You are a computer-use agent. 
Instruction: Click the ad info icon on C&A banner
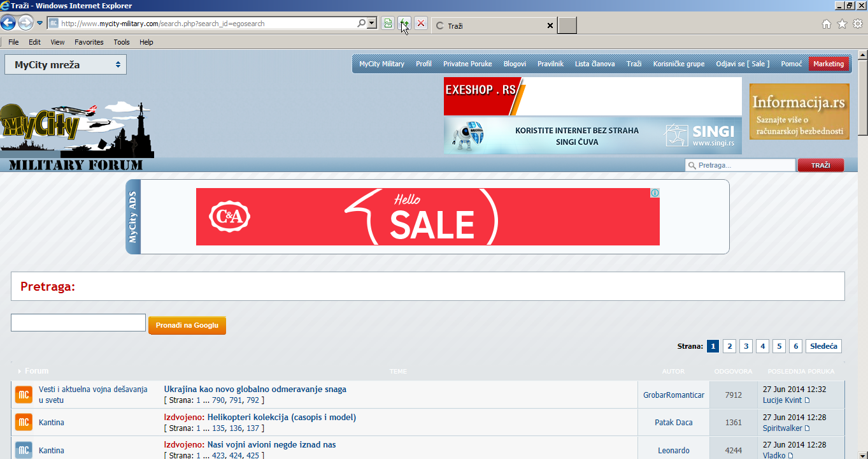(x=655, y=193)
